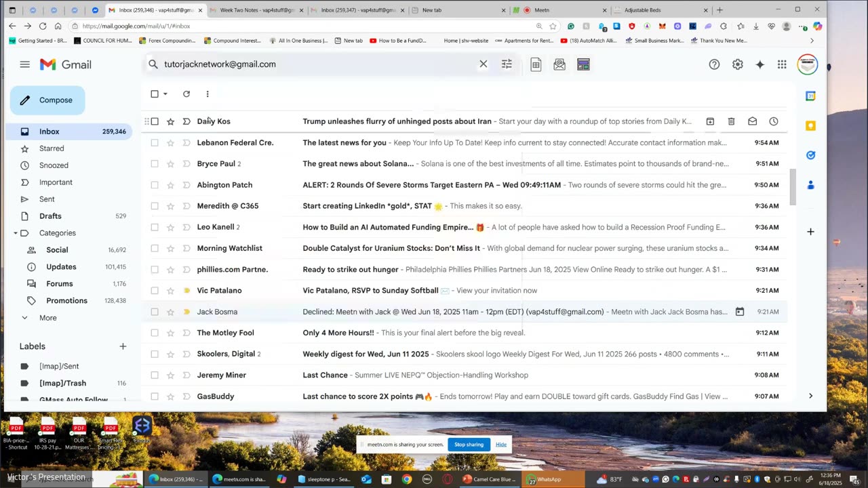This screenshot has height=488, width=868.
Task: Open the [Imap]/Trash label
Action: pos(62,383)
